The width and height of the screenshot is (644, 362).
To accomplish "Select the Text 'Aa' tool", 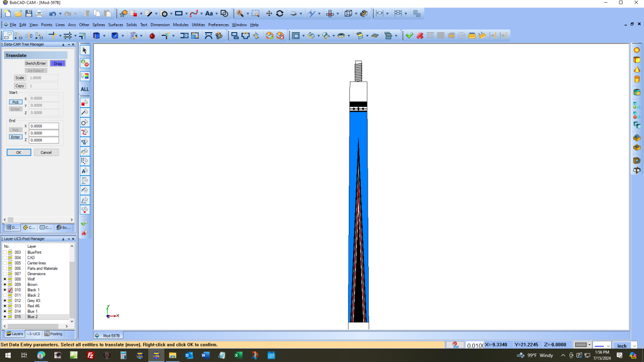I will [209, 13].
